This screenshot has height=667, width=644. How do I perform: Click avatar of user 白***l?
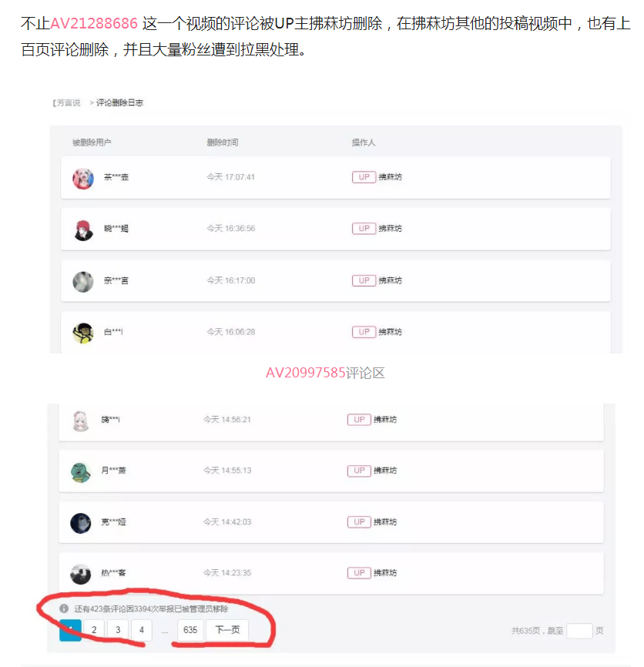[x=83, y=333]
